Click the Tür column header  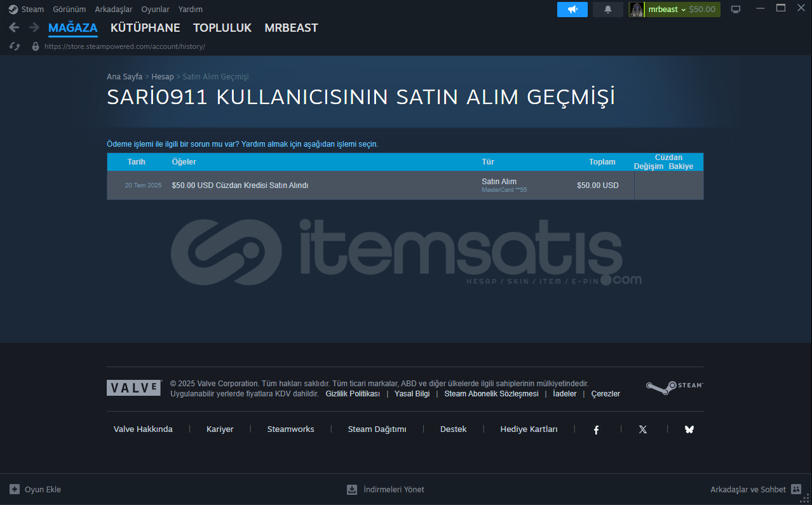tap(488, 162)
